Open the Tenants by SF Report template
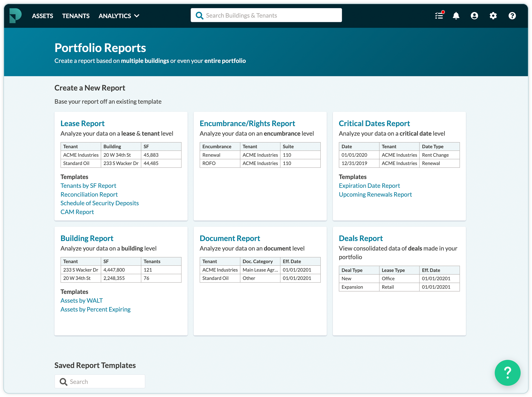This screenshot has width=532, height=397. pos(88,185)
